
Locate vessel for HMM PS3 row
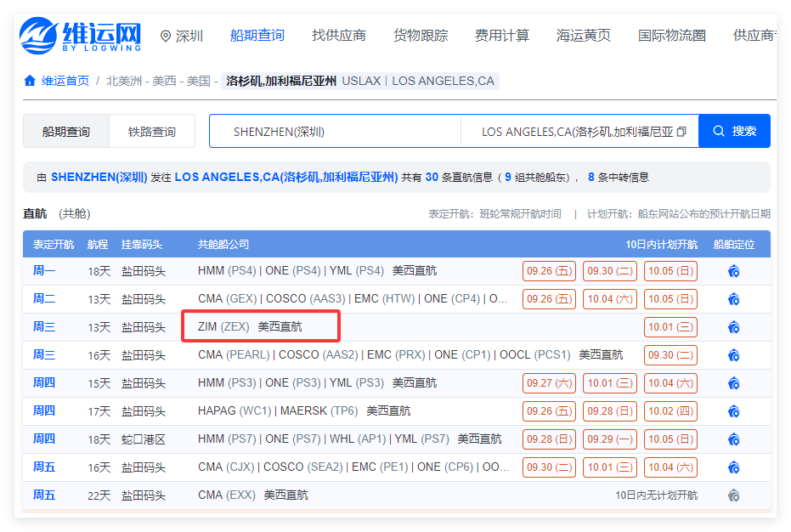[x=733, y=383]
